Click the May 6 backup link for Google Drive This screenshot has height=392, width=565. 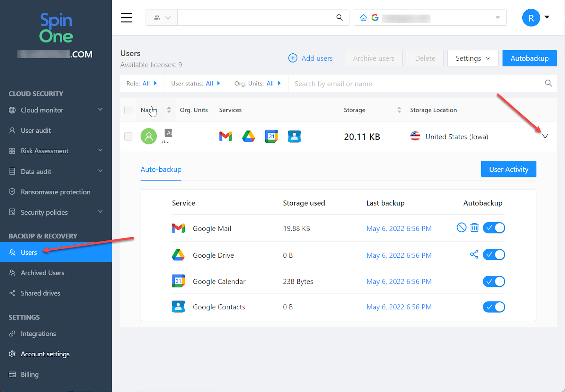tap(399, 255)
